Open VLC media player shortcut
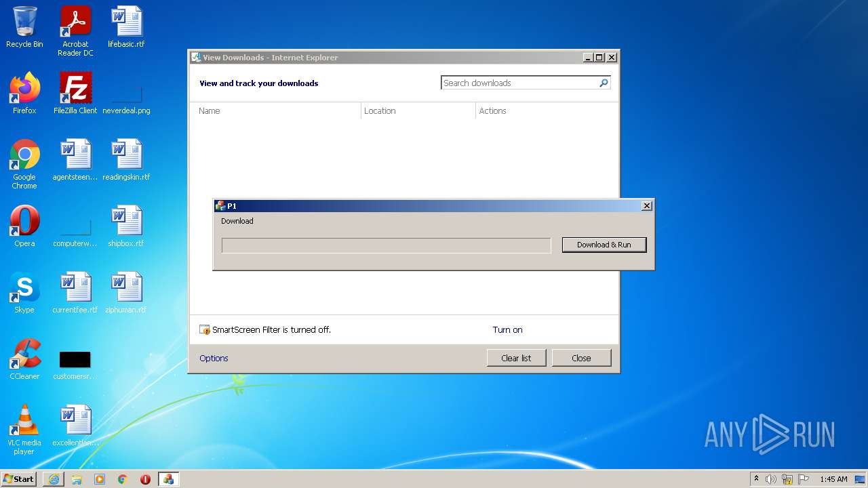The width and height of the screenshot is (868, 488). [24, 430]
